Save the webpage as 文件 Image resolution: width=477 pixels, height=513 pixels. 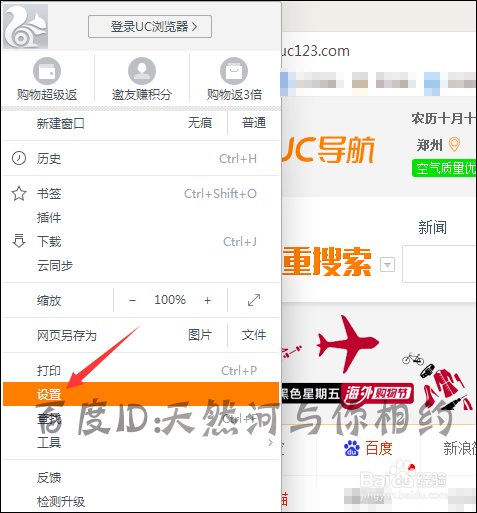click(254, 335)
